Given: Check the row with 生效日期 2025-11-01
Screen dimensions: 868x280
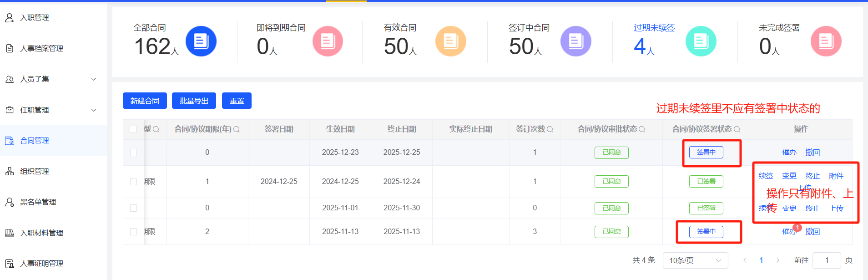Looking at the screenshot, I should click(x=133, y=208).
